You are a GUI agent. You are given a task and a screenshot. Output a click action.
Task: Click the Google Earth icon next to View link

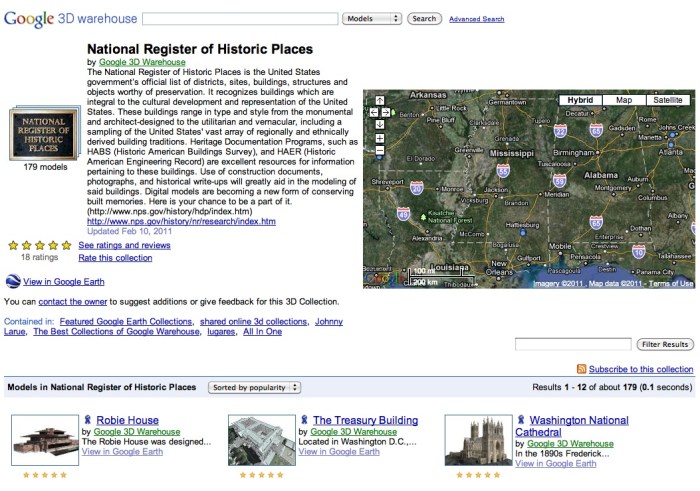pyautogui.click(x=12, y=283)
